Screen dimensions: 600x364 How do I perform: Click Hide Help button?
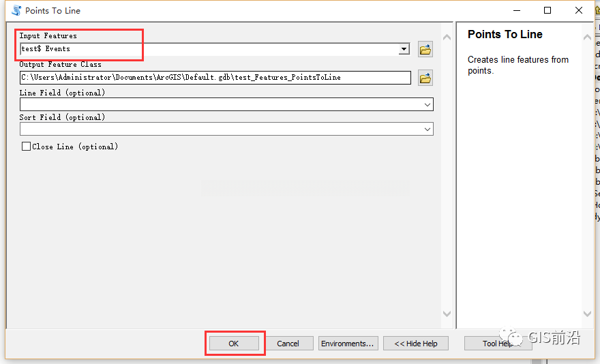tap(415, 344)
